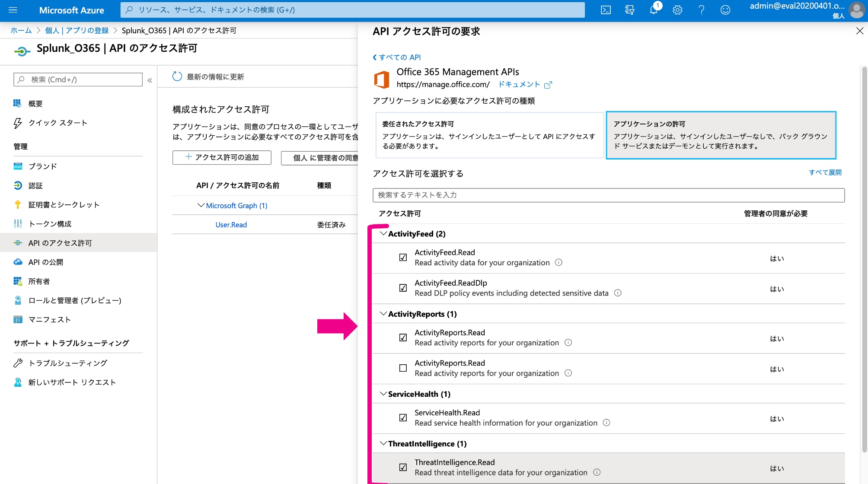This screenshot has width=868, height=484.
Task: Open directory and subscription filter icon
Action: point(630,10)
